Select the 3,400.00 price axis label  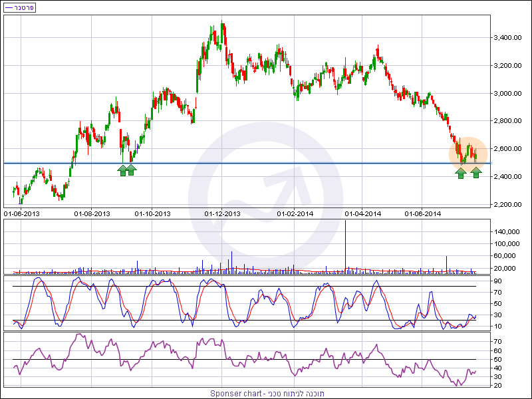coord(507,38)
